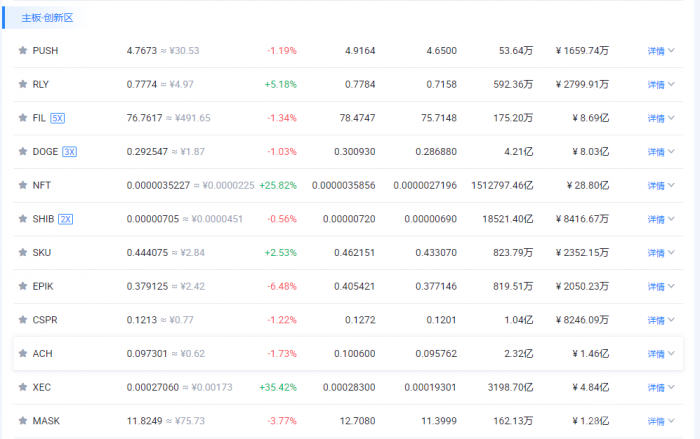Mark NFT as favorite with star
700x439 pixels.
click(23, 185)
